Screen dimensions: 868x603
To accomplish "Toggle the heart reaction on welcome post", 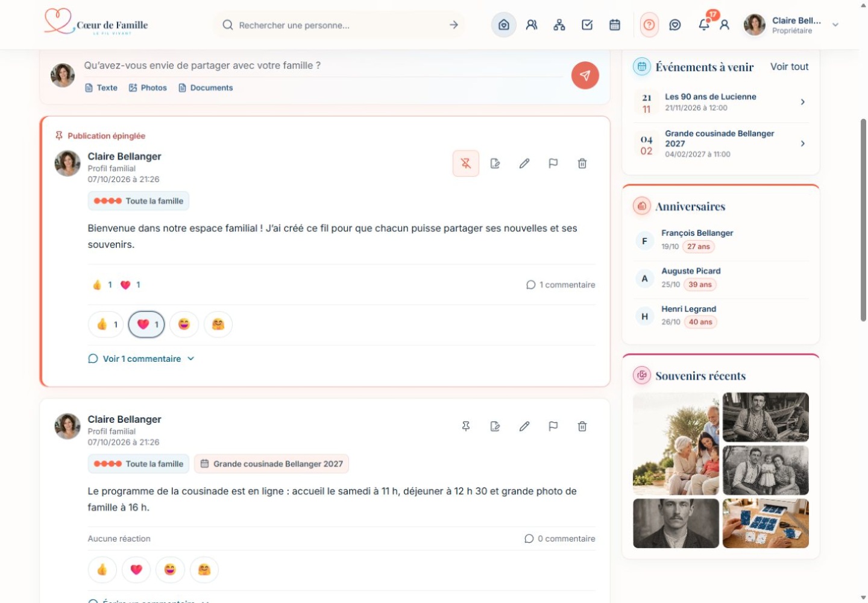I will tap(146, 324).
